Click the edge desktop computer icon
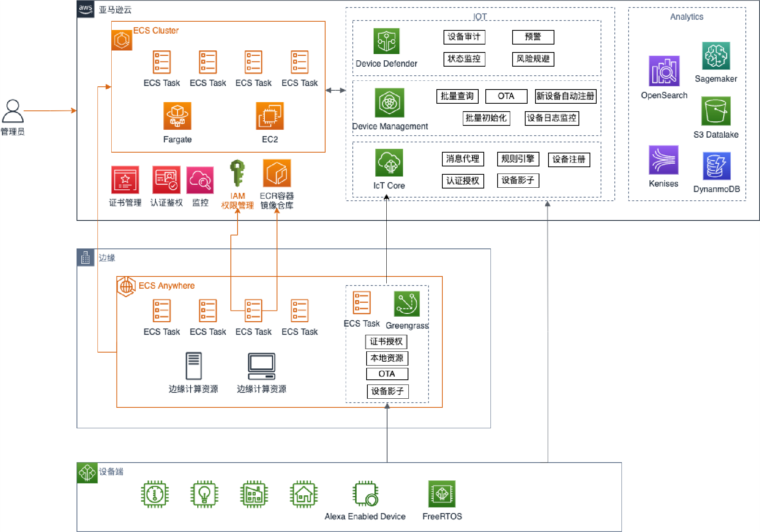 click(262, 366)
